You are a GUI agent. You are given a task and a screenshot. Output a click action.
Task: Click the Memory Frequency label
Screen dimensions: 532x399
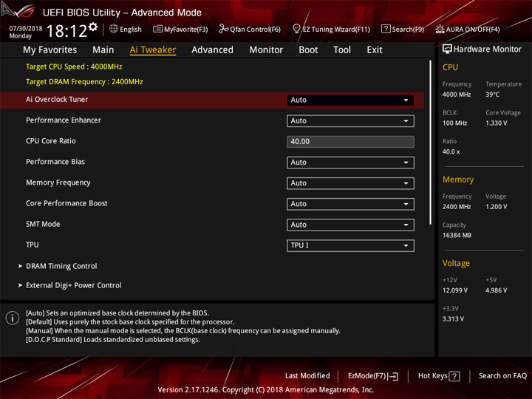(58, 183)
